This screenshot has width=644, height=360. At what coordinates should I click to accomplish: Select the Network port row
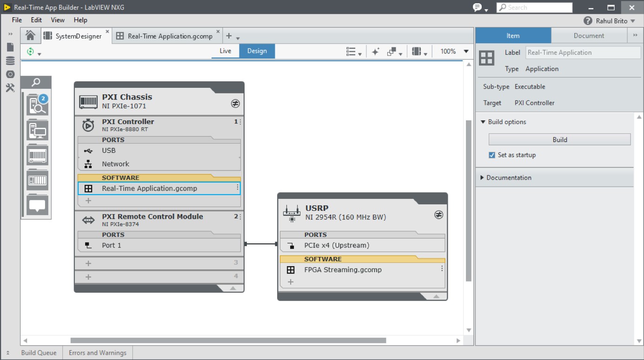159,164
